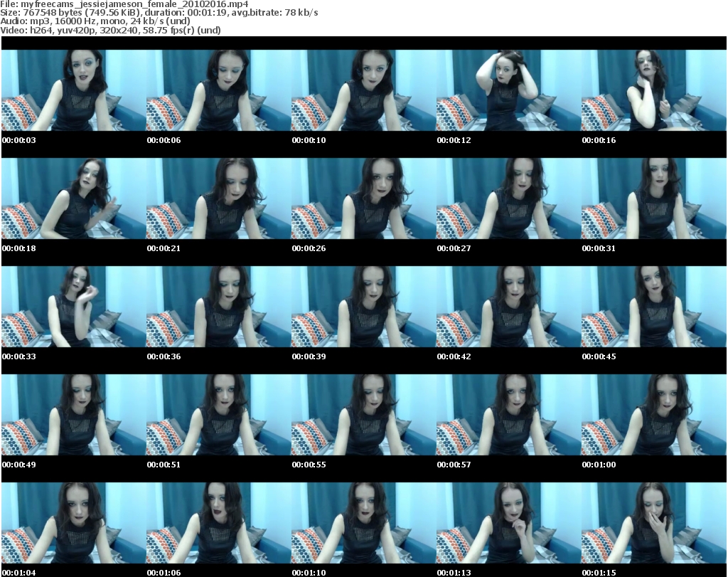Select the thumbnail above timestamp 00:00:18

coord(73,198)
